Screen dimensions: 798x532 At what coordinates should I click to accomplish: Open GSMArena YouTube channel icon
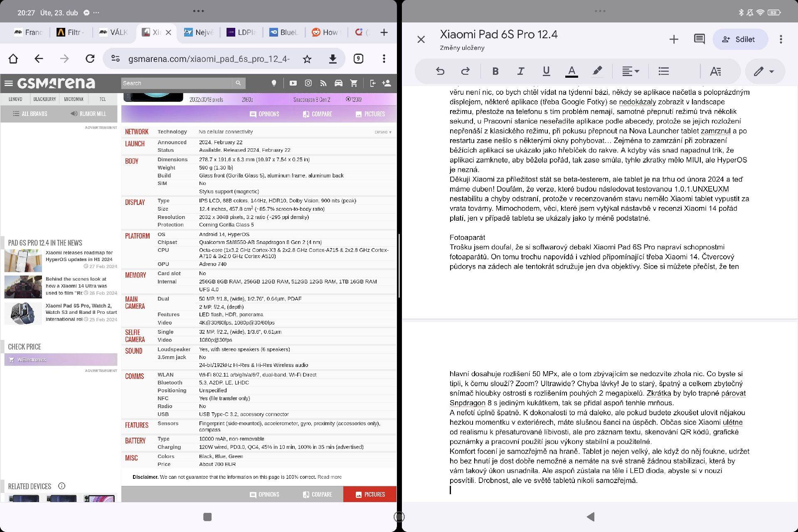click(x=293, y=83)
